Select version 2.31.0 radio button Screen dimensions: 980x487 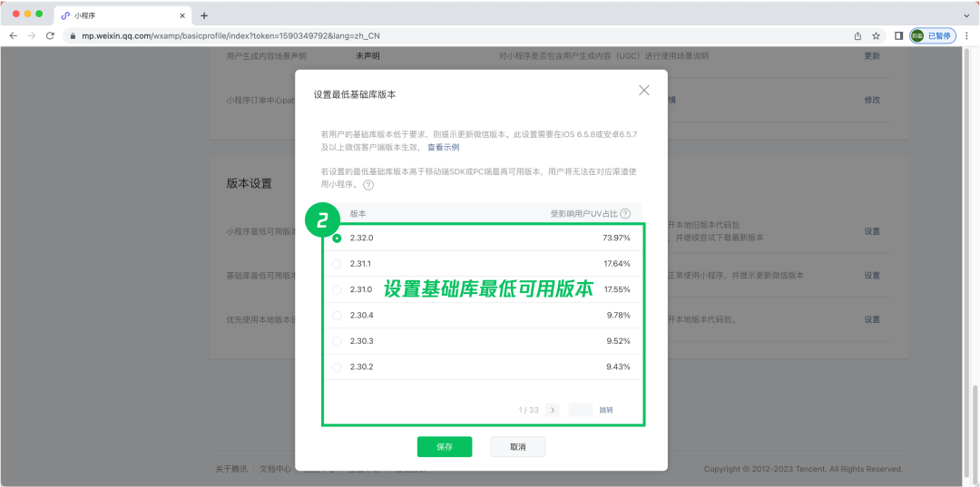coord(337,289)
